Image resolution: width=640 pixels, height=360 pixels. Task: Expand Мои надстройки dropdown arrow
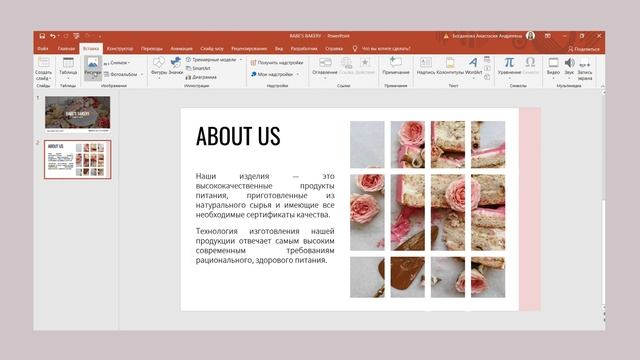pyautogui.click(x=298, y=74)
